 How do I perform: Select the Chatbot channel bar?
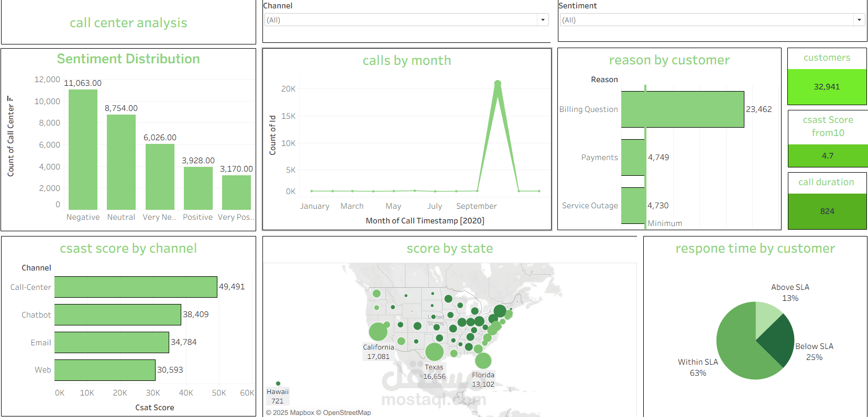click(x=118, y=314)
